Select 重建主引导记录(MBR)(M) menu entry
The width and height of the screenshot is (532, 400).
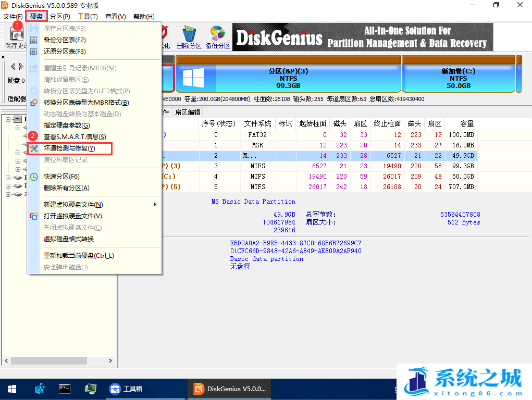click(x=94, y=68)
